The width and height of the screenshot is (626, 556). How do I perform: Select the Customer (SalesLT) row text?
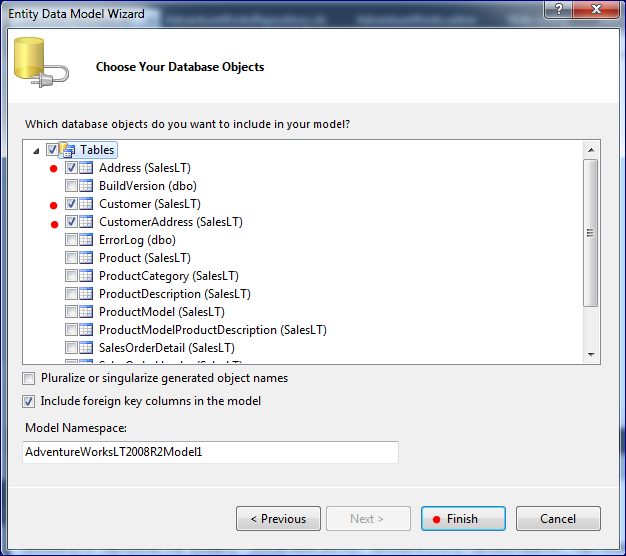(150, 204)
